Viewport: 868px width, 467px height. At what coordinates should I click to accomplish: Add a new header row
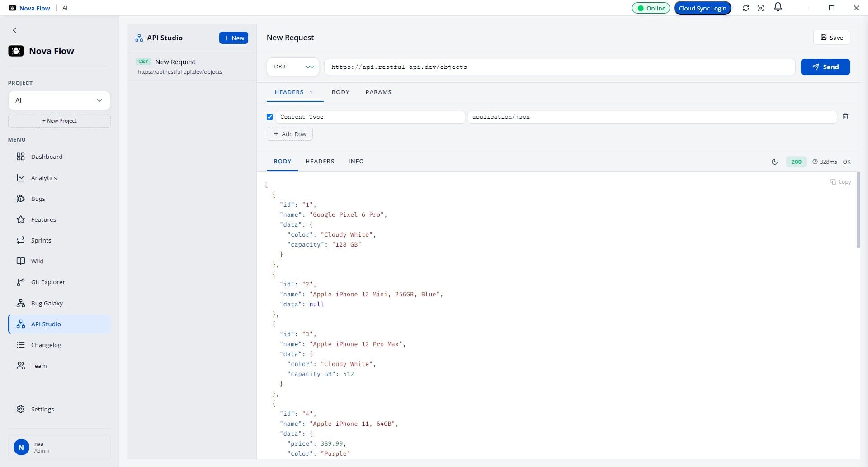pos(290,134)
